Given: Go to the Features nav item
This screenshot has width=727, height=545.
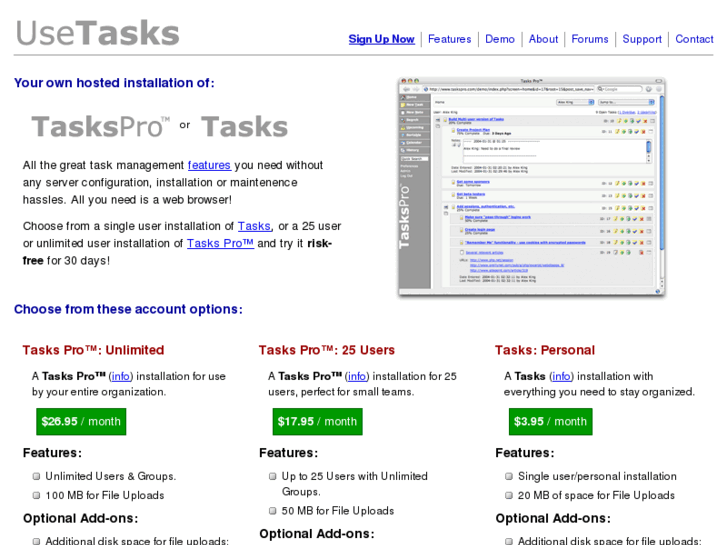Looking at the screenshot, I should coord(449,39).
